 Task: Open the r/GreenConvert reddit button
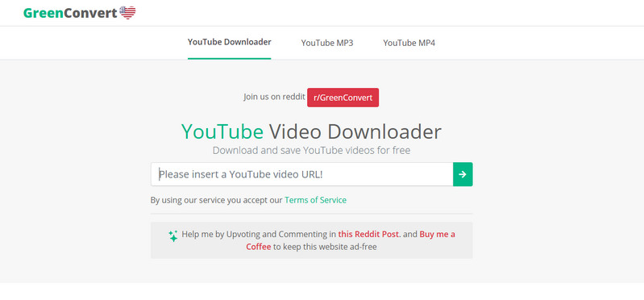click(x=343, y=98)
